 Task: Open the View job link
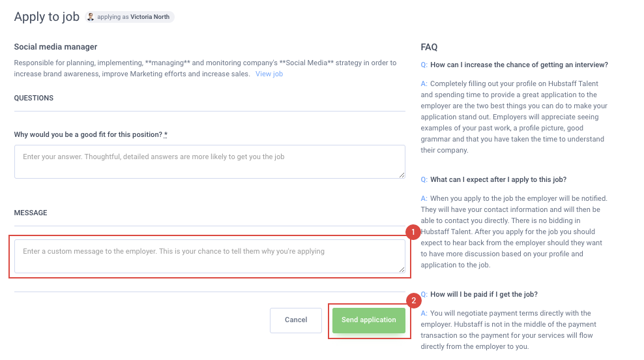point(269,74)
